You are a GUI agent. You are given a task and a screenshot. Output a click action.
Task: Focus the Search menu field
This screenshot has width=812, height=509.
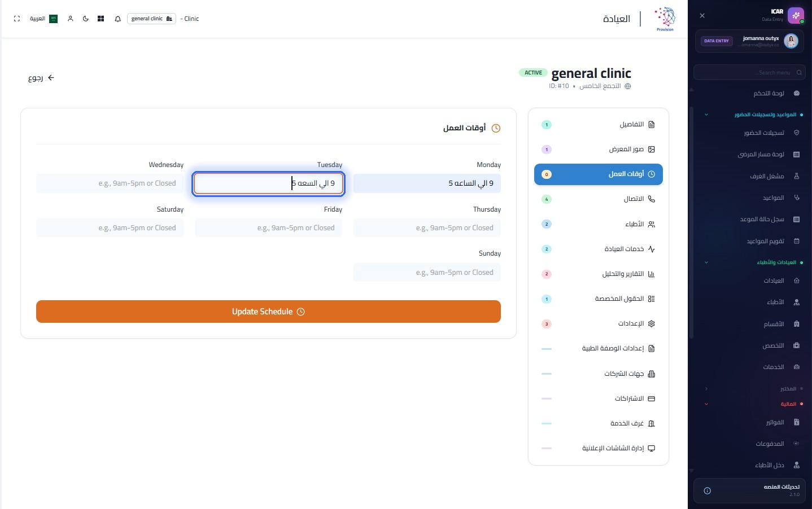pyautogui.click(x=749, y=72)
